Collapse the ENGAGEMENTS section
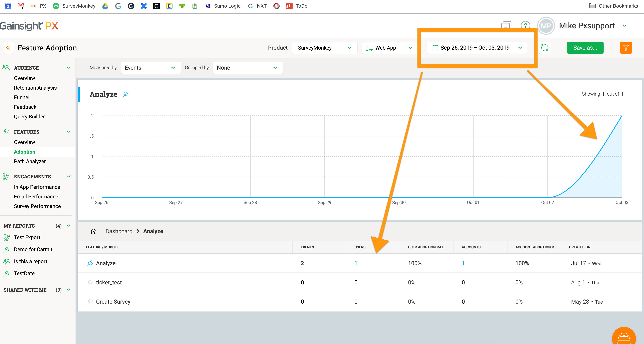This screenshot has width=644, height=344. pos(68,176)
